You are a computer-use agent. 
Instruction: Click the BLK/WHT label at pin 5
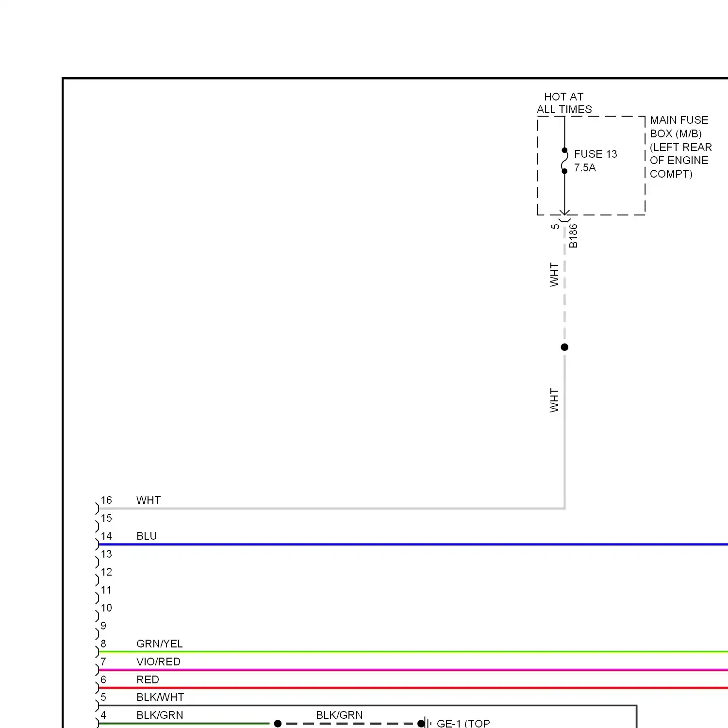coord(160,697)
